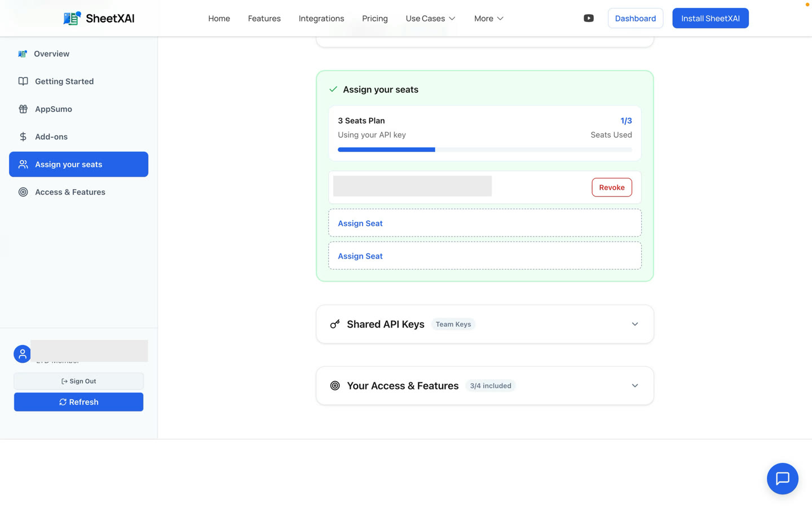Screen dimensions: 812x508
Task: Click the SheetXAI logo icon
Action: coord(72,18)
